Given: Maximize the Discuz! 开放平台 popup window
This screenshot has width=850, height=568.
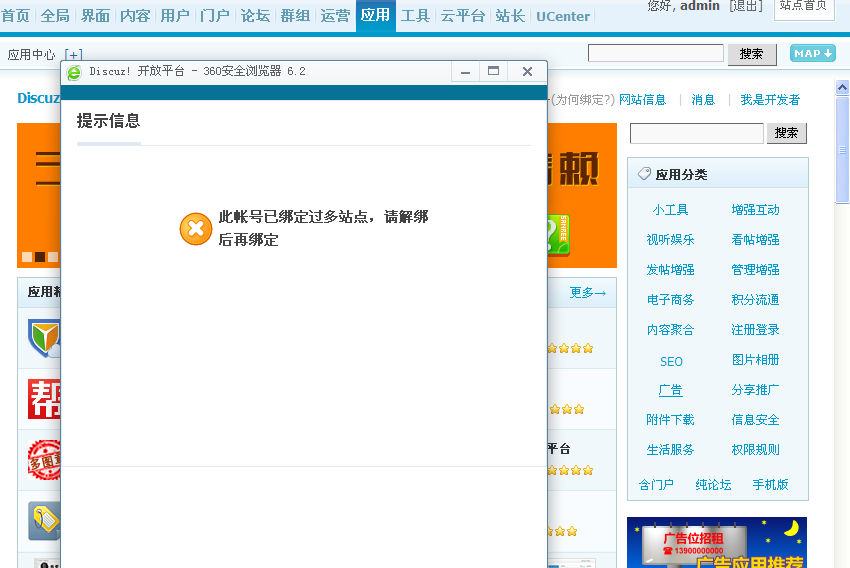Looking at the screenshot, I should coord(493,72).
